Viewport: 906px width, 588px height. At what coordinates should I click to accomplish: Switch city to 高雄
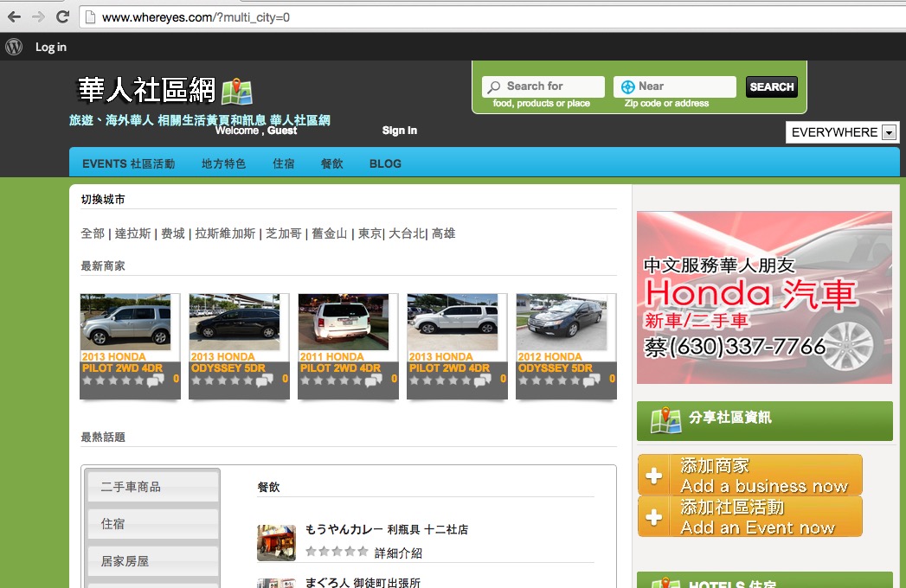pyautogui.click(x=444, y=233)
